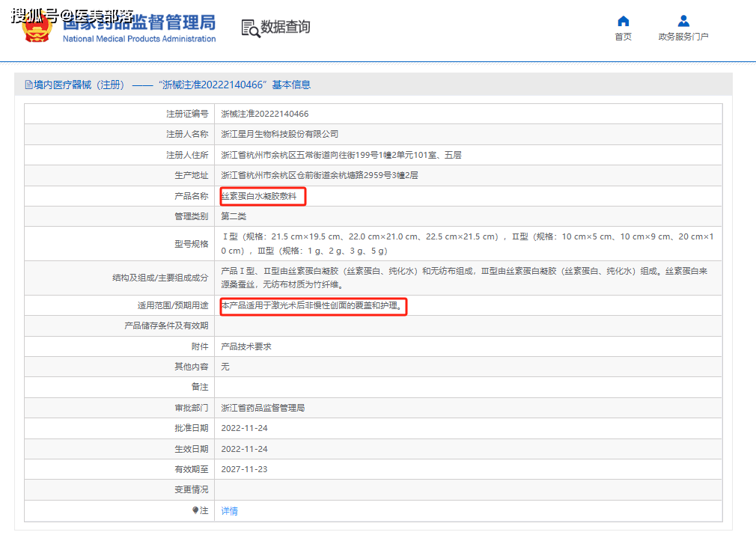Click the 首页 text label

coord(623,37)
